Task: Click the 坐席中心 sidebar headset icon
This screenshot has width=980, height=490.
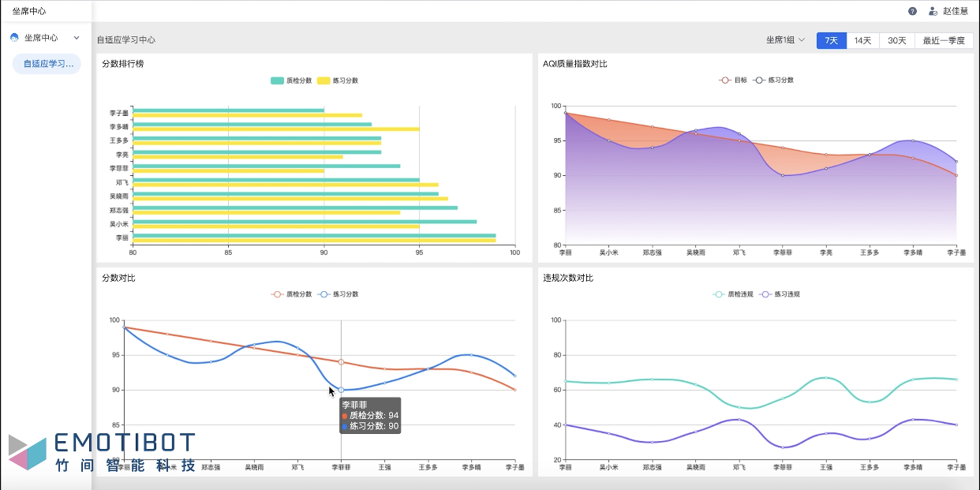Action: pyautogui.click(x=14, y=38)
